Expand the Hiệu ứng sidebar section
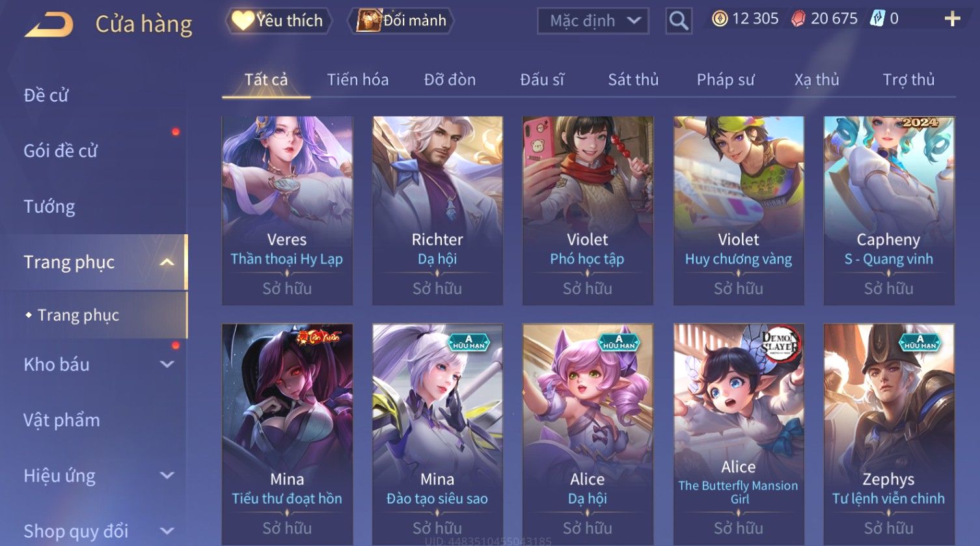The image size is (980, 546). pos(167,476)
